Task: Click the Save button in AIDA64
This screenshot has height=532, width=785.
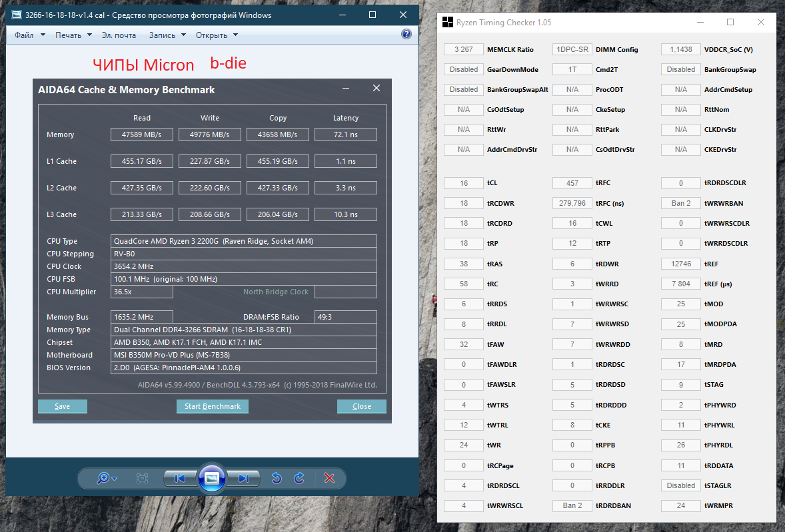Action: pyautogui.click(x=63, y=406)
